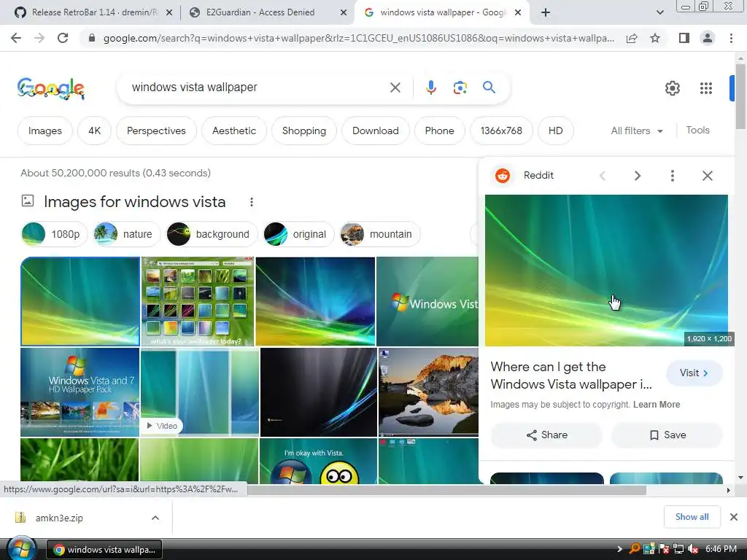Open Chrome three-dot menu
Screen dimensions: 747x560
coord(731,38)
